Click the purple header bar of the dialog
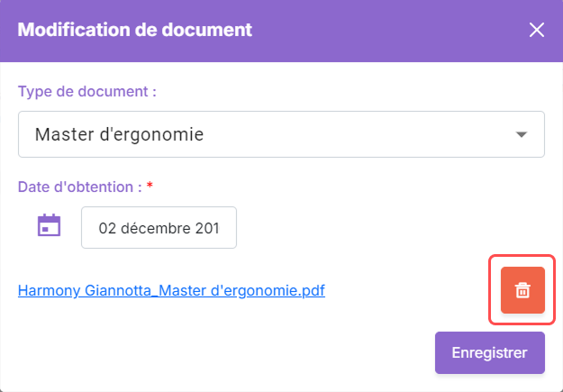Screen dimensions: 563x392 click(281, 31)
